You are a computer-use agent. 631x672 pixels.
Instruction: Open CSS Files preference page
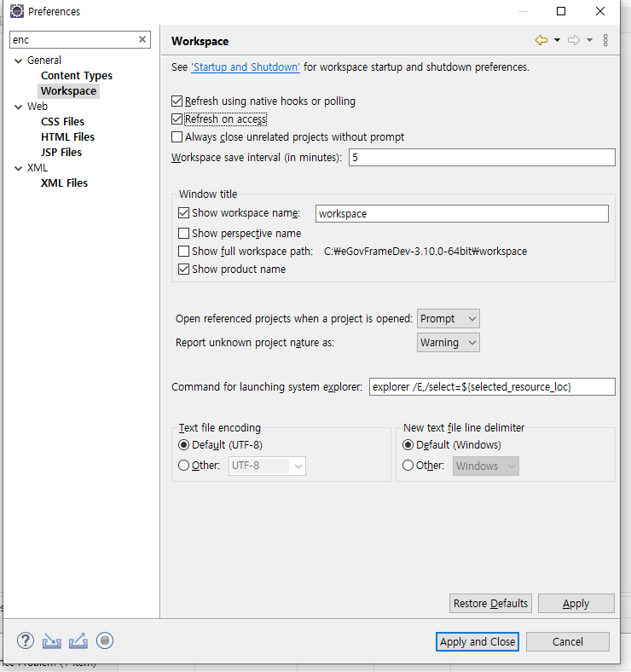pos(62,122)
